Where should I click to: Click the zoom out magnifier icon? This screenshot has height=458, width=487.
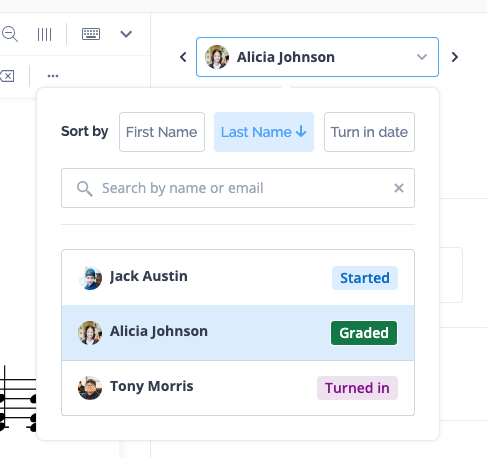click(x=10, y=34)
